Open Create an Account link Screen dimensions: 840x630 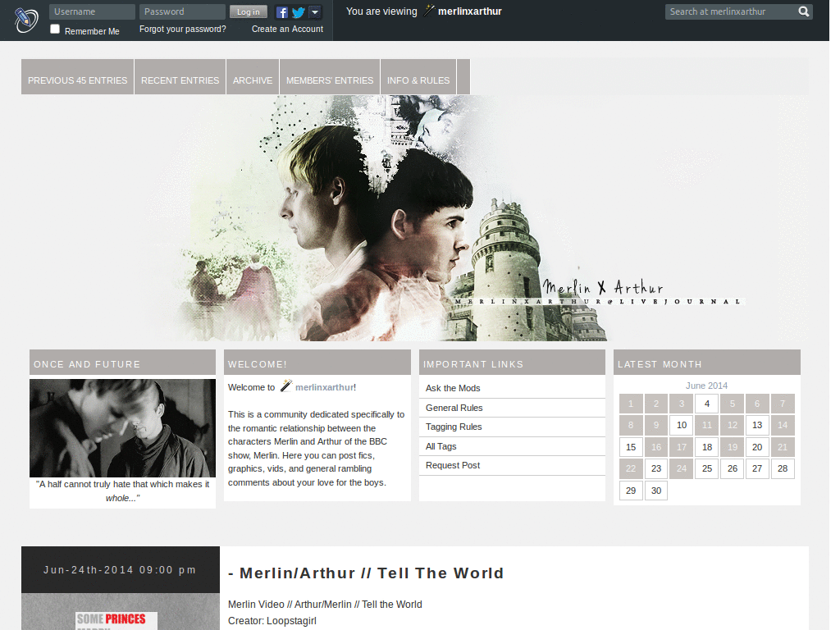click(x=287, y=29)
